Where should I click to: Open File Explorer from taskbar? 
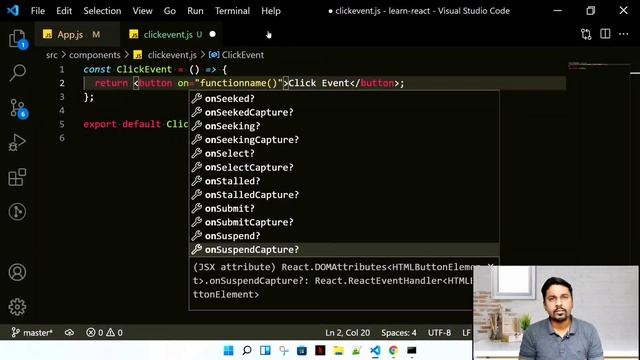pos(338,350)
